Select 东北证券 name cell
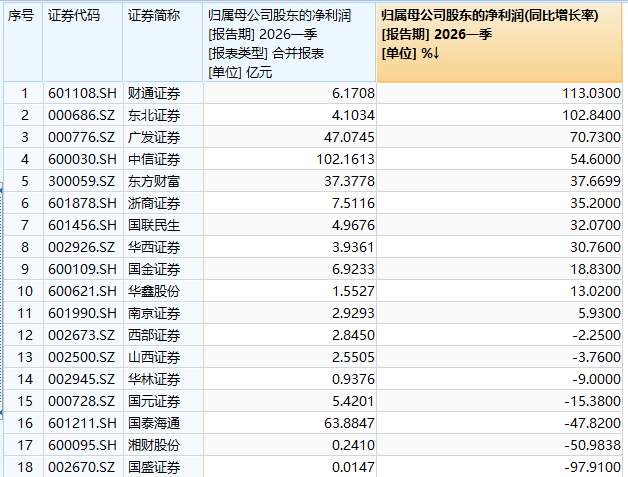The height and width of the screenshot is (477, 628). click(x=163, y=115)
